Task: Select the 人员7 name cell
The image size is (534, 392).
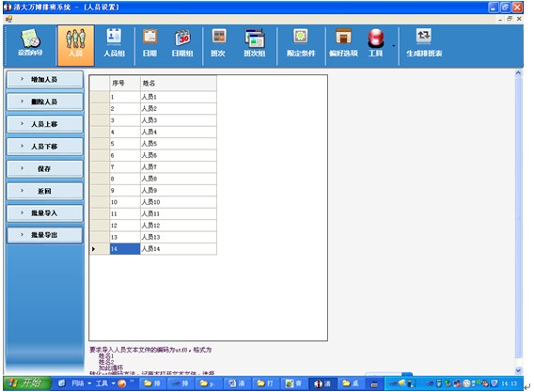Action: click(x=179, y=167)
